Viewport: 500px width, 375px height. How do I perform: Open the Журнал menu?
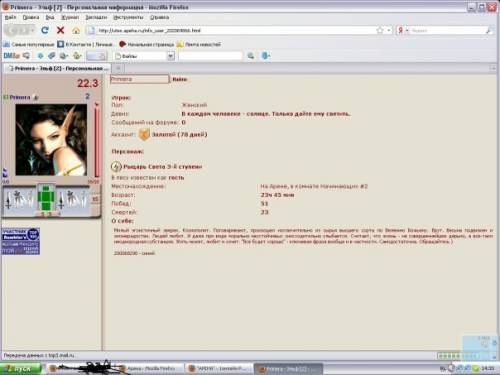pos(70,17)
